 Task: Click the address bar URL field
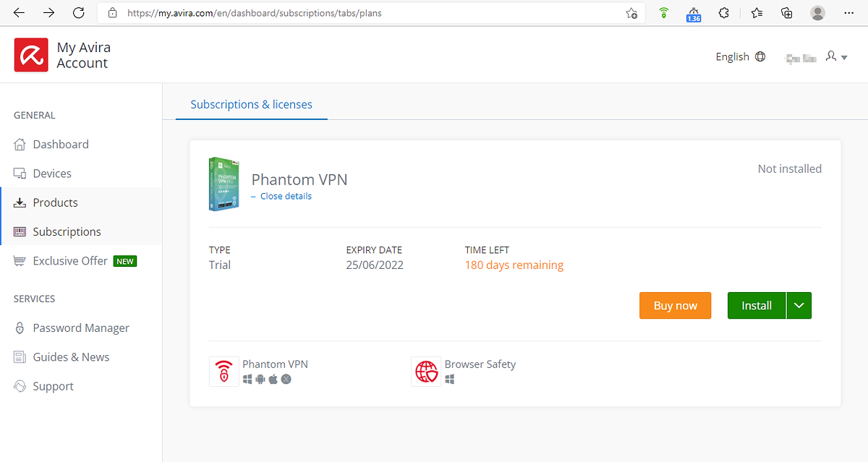coord(371,13)
